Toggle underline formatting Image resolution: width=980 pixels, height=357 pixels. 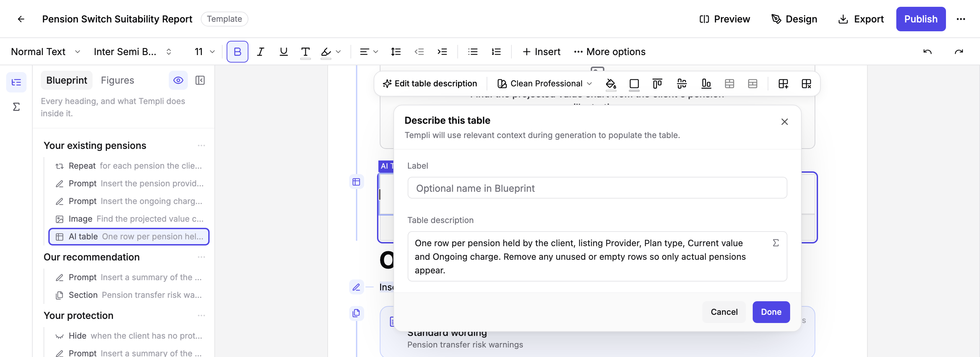[283, 52]
